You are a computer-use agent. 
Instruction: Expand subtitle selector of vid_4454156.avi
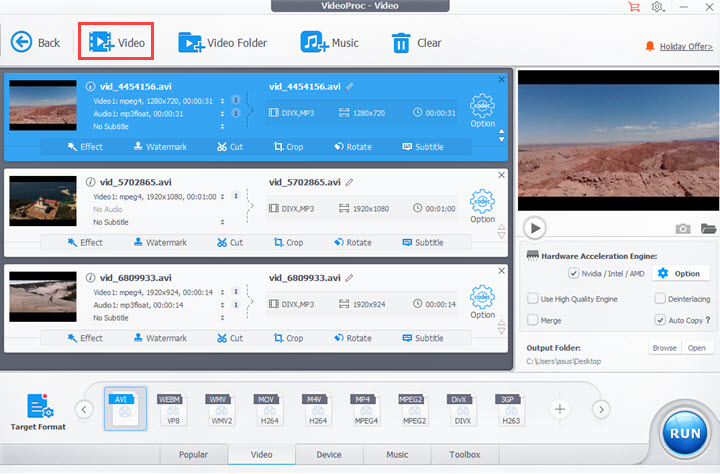[x=222, y=126]
